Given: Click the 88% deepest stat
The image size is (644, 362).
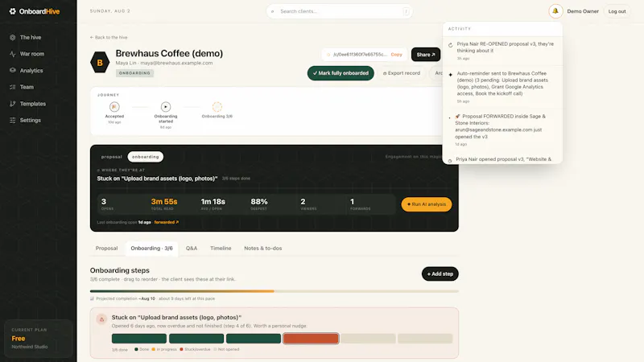Looking at the screenshot, I should tap(259, 204).
